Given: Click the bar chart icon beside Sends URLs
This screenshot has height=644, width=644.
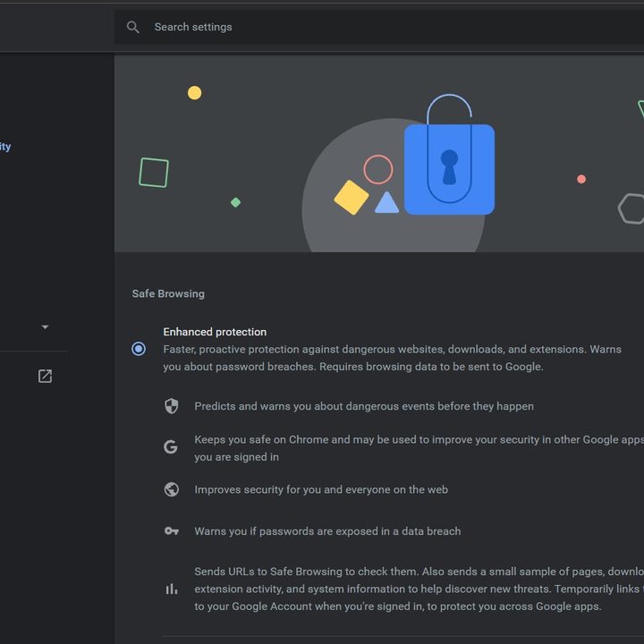Looking at the screenshot, I should (171, 589).
